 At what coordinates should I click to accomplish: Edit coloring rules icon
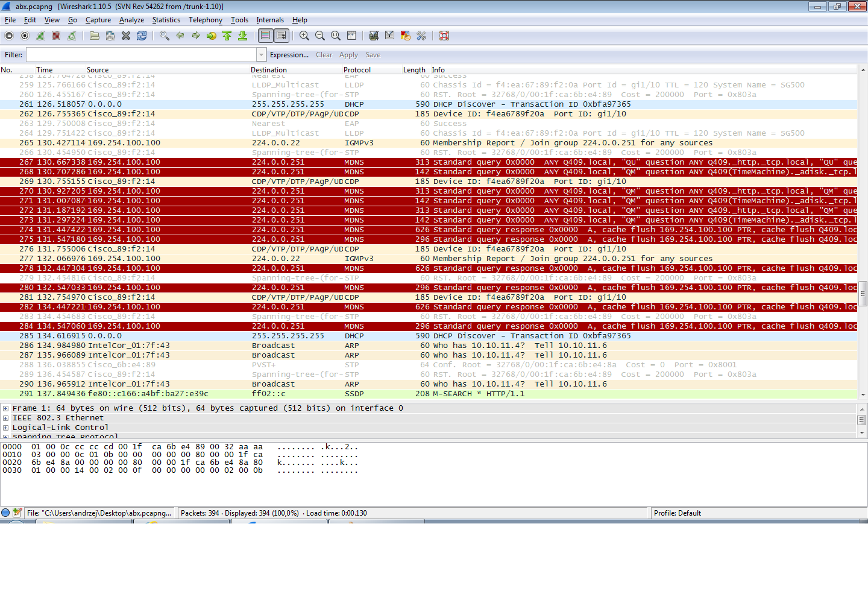coord(406,36)
